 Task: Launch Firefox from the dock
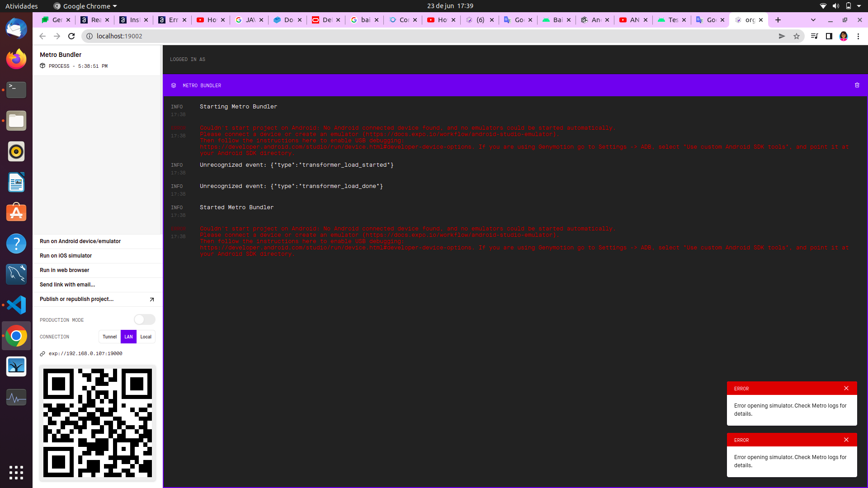[16, 59]
